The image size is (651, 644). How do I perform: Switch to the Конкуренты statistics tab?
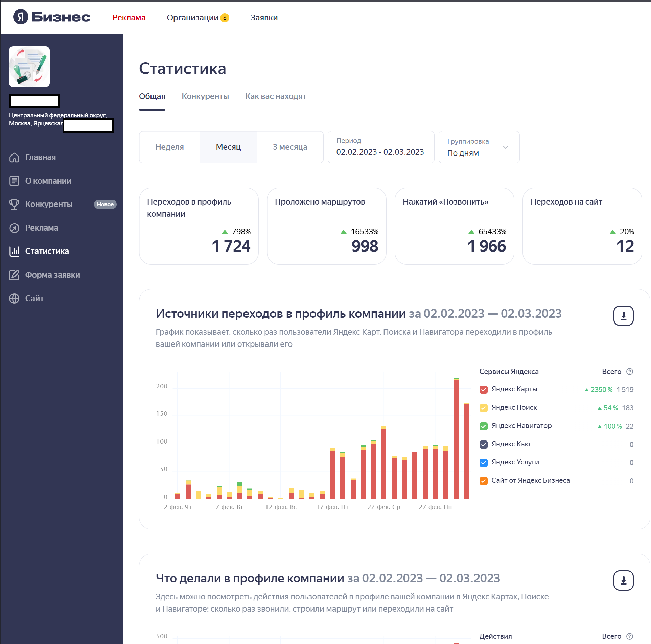pyautogui.click(x=205, y=96)
